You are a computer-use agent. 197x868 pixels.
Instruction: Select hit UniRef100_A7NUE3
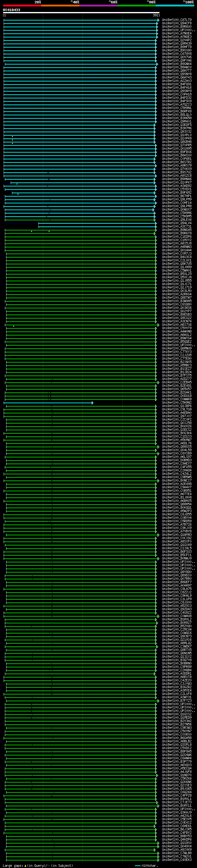pyautogui.click(x=177, y=37)
